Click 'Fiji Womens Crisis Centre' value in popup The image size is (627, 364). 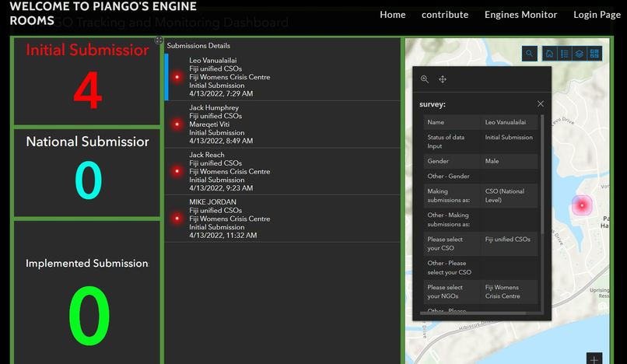[x=503, y=292]
